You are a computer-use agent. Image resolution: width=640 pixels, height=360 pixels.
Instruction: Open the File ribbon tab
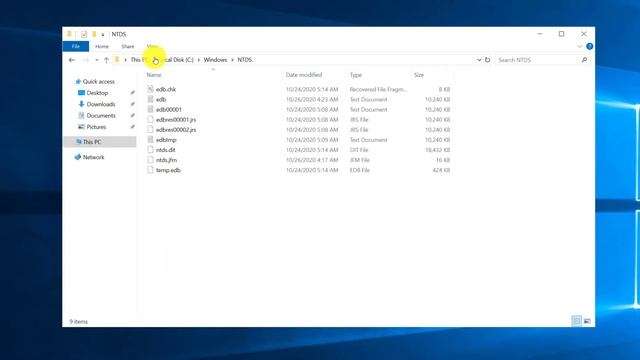[76, 47]
